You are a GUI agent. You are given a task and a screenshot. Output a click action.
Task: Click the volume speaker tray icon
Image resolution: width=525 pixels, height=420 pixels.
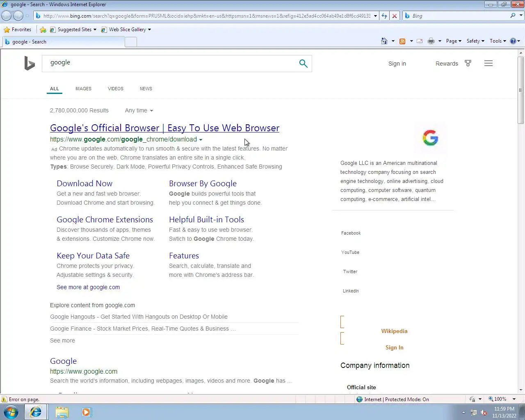[x=484, y=413]
